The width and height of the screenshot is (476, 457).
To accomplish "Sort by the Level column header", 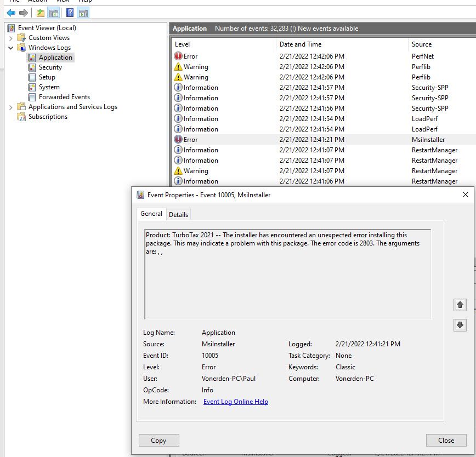I will pos(224,44).
